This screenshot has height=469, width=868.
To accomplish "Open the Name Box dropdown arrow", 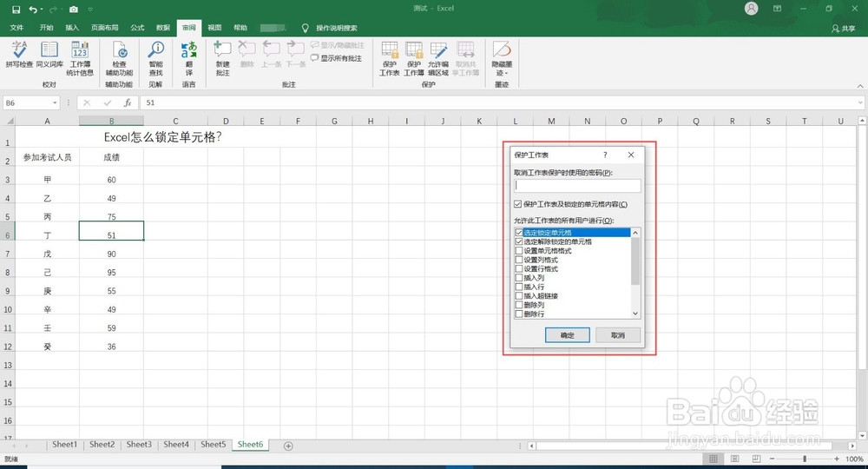I will (55, 103).
